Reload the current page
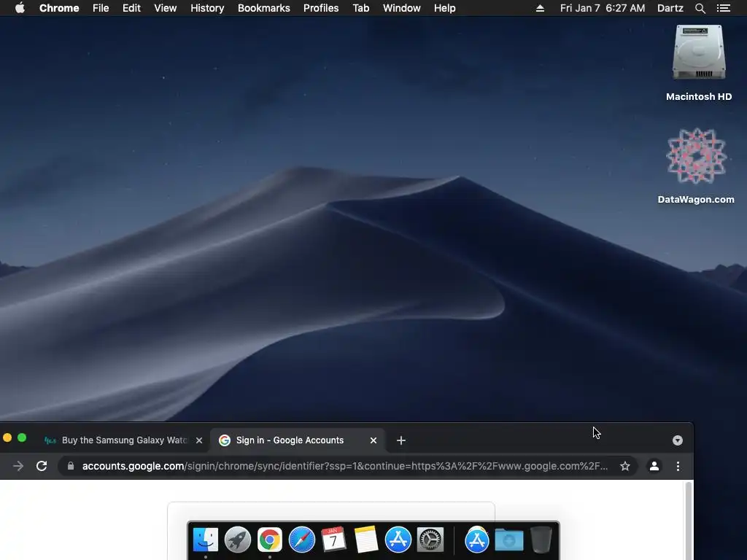 [x=42, y=466]
